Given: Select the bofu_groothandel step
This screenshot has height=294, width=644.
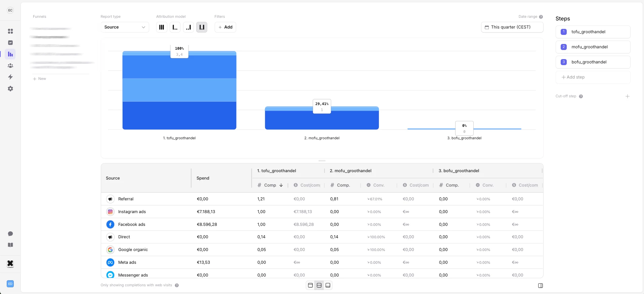Looking at the screenshot, I should point(593,62).
